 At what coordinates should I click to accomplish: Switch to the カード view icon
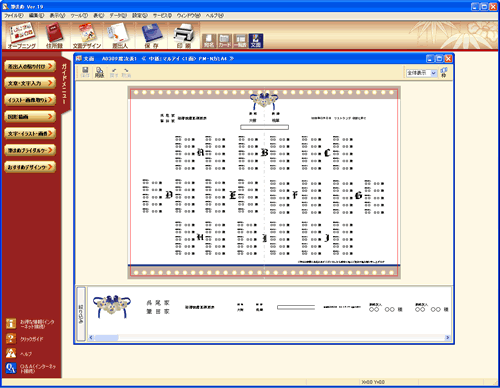coord(224,41)
